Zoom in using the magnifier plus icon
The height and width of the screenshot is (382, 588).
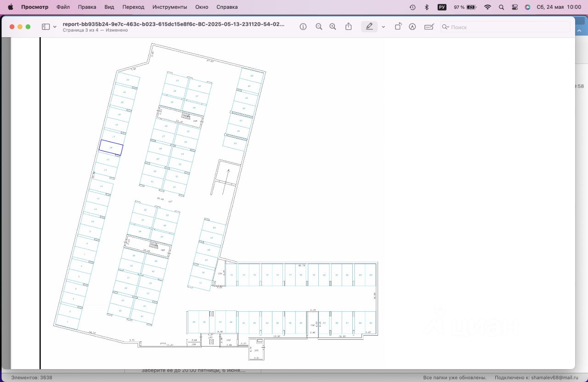333,27
